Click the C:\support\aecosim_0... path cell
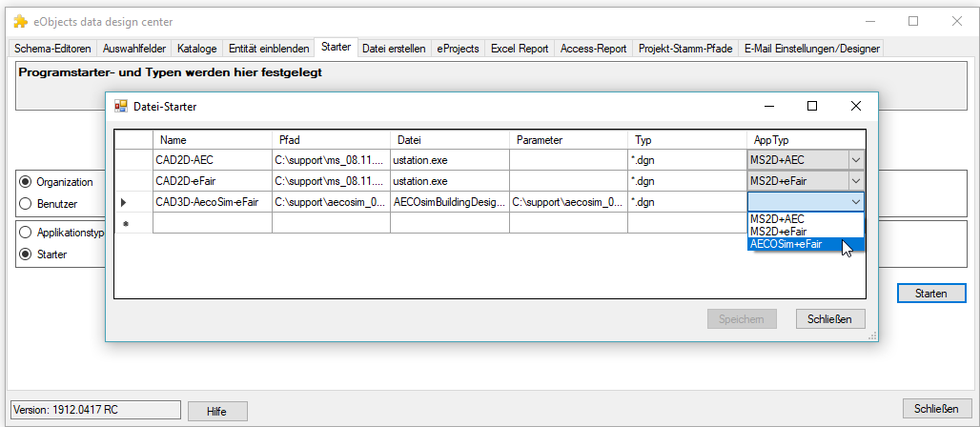Viewport: 980px width, 427px height. pyautogui.click(x=331, y=202)
